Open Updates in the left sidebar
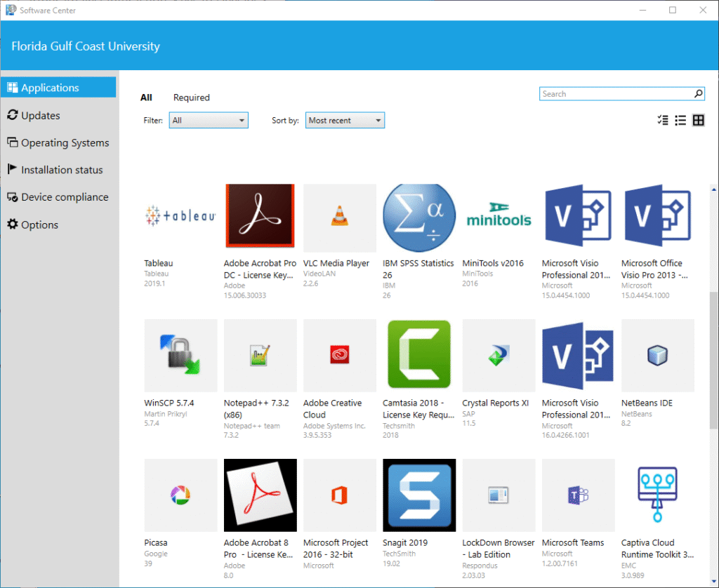Image resolution: width=719 pixels, height=588 pixels. tap(41, 116)
